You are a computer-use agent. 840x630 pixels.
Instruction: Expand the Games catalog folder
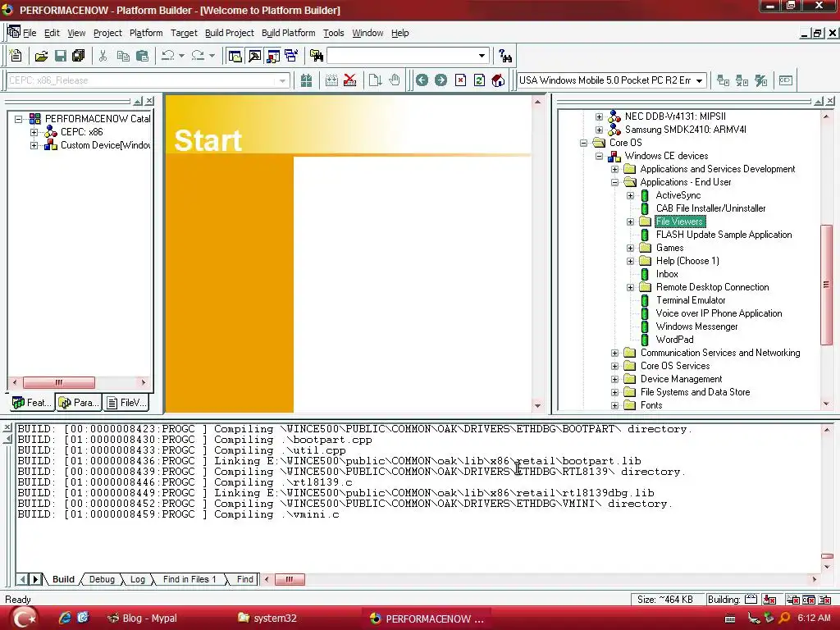click(x=631, y=248)
